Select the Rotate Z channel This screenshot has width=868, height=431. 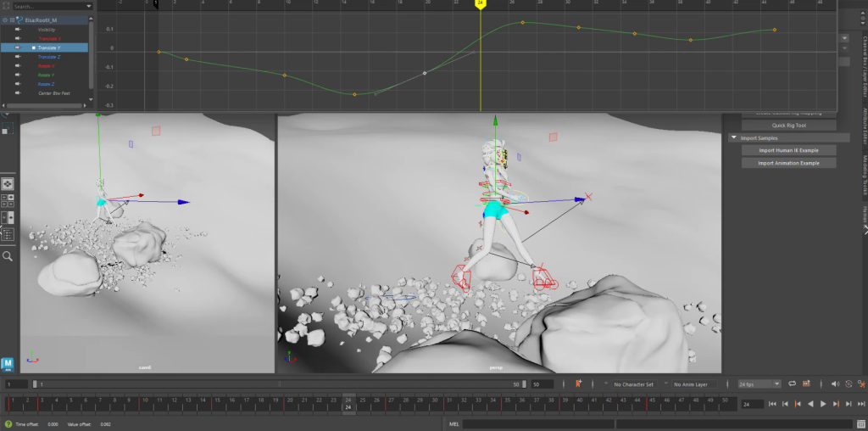[47, 84]
